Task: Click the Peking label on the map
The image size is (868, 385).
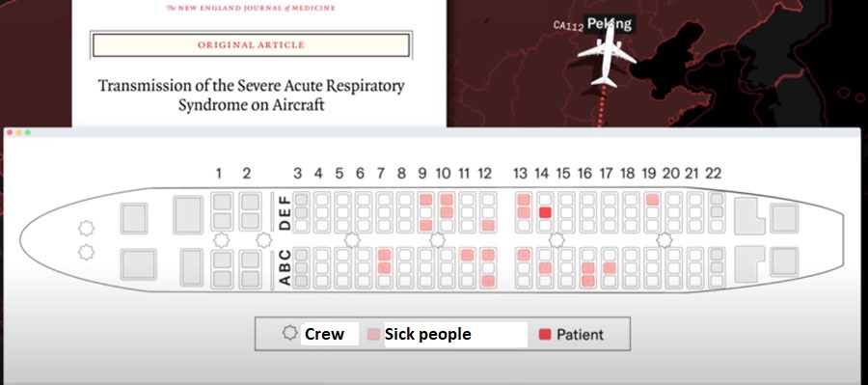Action: (x=609, y=23)
